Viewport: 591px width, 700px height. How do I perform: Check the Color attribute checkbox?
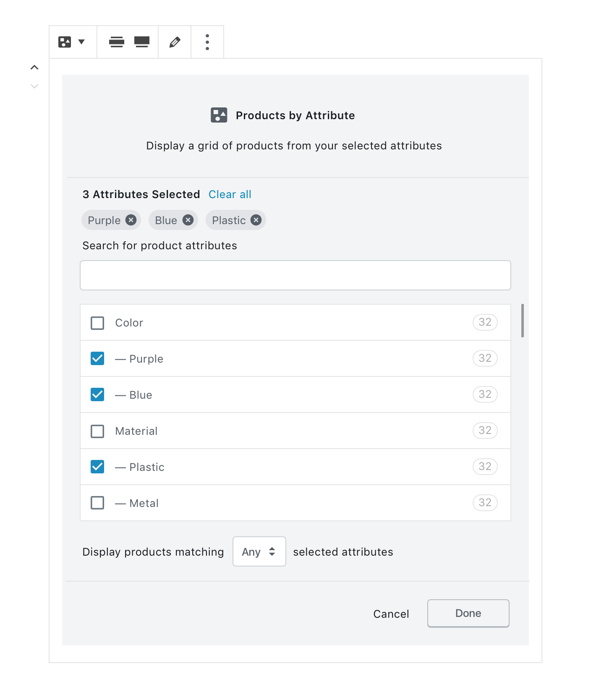click(x=97, y=323)
